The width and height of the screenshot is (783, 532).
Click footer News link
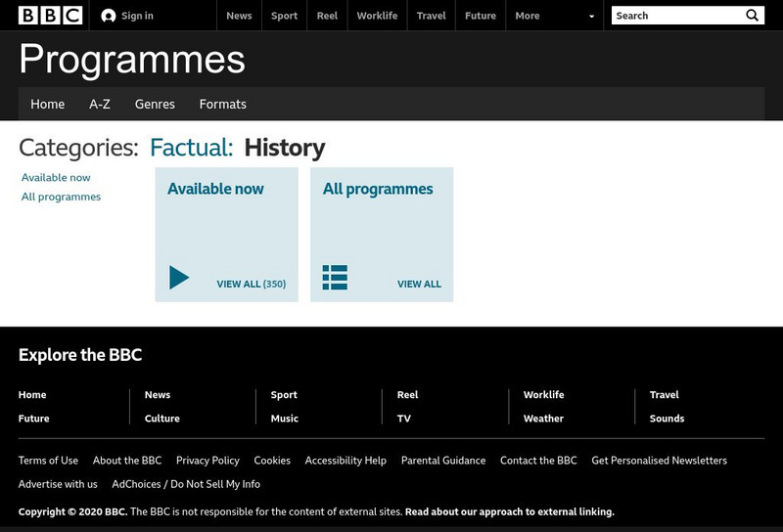pos(158,395)
